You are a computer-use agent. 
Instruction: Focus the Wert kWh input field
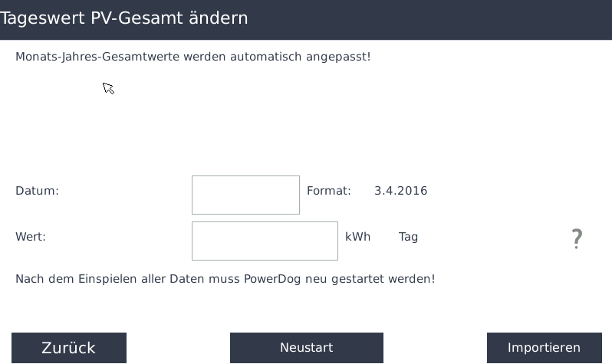265,241
